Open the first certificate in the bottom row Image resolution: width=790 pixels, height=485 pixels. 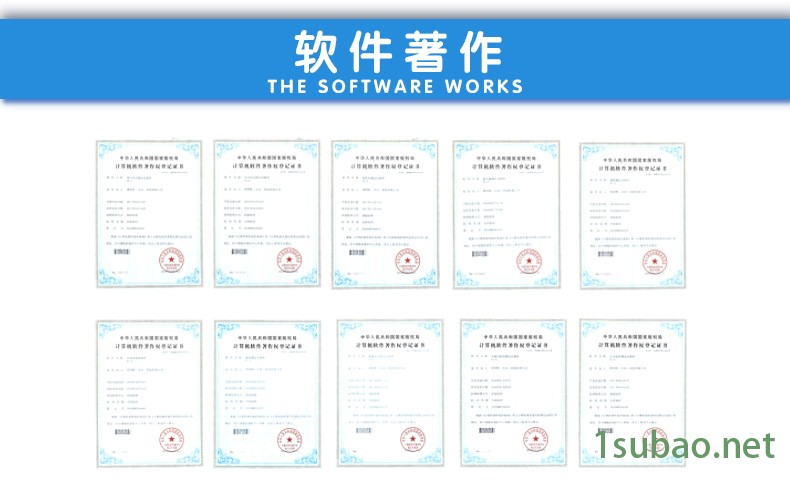148,393
